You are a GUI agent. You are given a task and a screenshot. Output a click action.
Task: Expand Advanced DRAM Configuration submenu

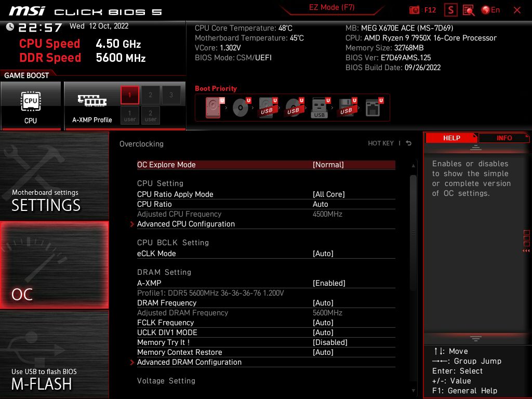pos(266,362)
